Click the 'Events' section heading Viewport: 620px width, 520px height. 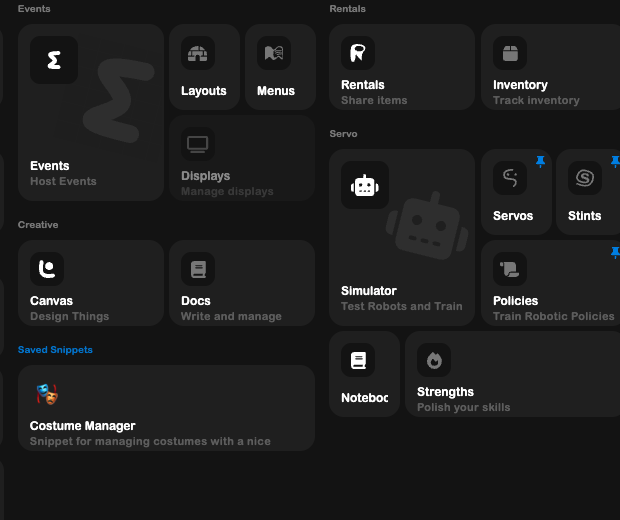(x=34, y=9)
